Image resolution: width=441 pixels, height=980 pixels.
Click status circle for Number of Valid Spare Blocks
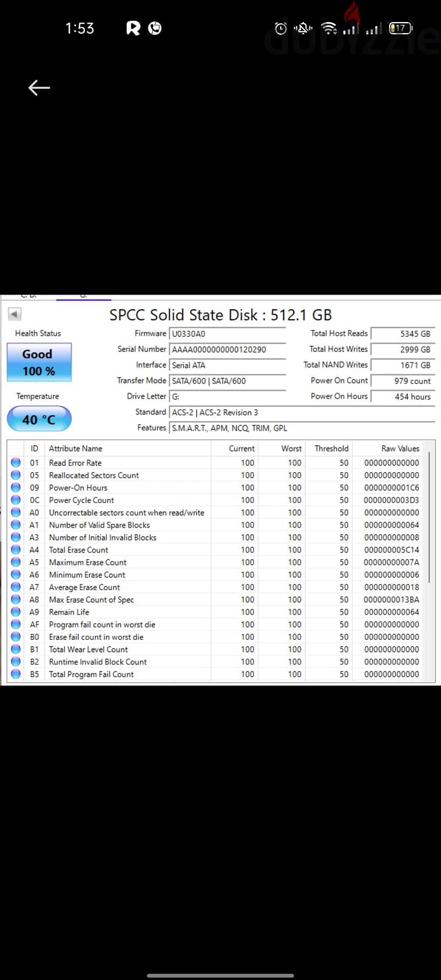click(16, 525)
